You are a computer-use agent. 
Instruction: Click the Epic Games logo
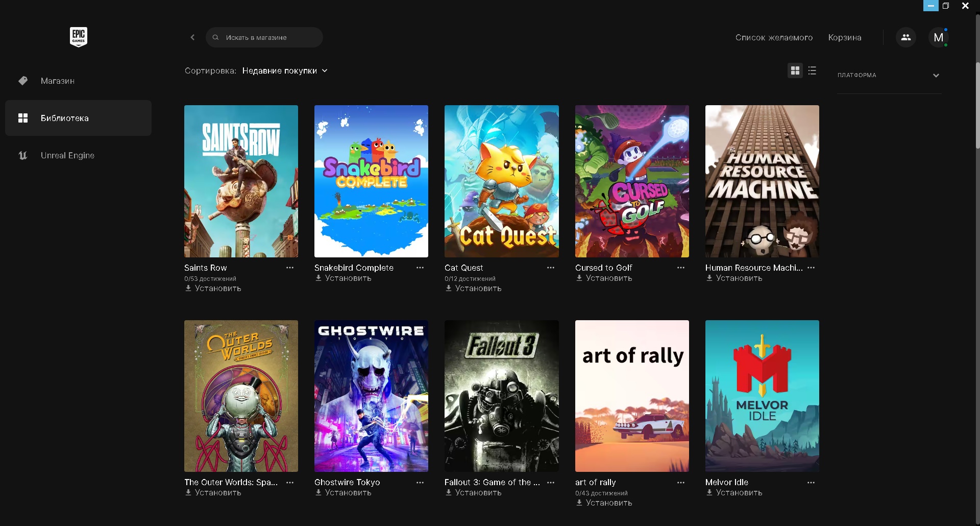79,37
